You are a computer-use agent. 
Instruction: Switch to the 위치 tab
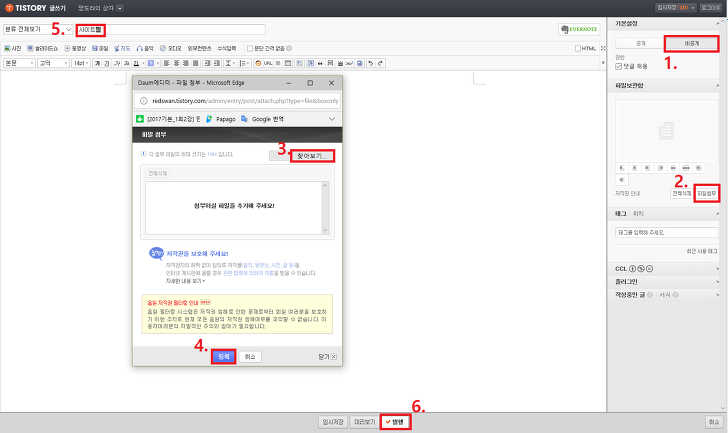[638, 213]
